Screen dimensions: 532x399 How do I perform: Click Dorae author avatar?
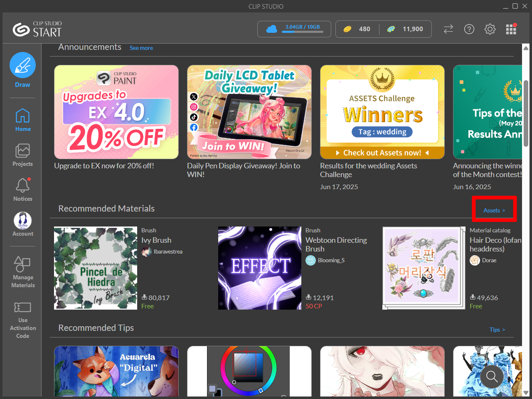(x=475, y=260)
